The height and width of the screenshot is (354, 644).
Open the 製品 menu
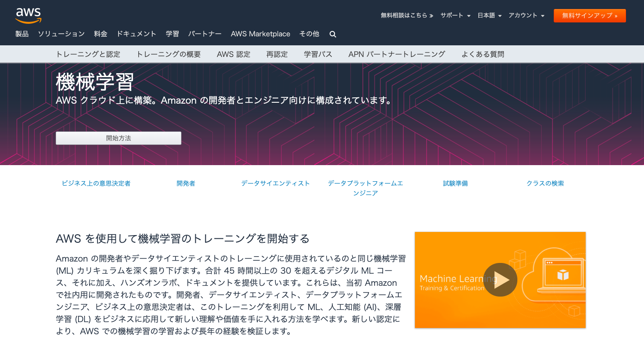22,34
